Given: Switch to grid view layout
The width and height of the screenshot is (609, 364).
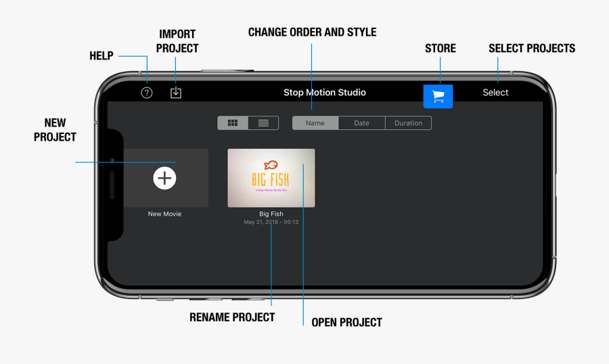Looking at the screenshot, I should click(233, 123).
